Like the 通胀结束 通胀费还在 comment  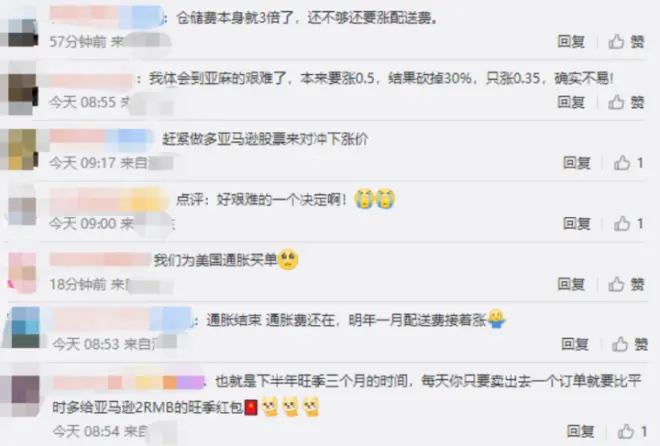click(630, 344)
